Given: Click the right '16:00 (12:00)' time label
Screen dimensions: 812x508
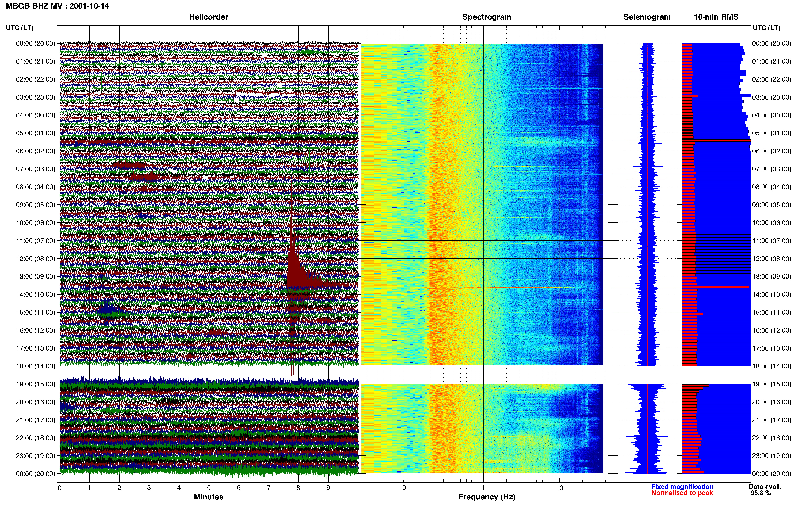Looking at the screenshot, I should 772,330.
